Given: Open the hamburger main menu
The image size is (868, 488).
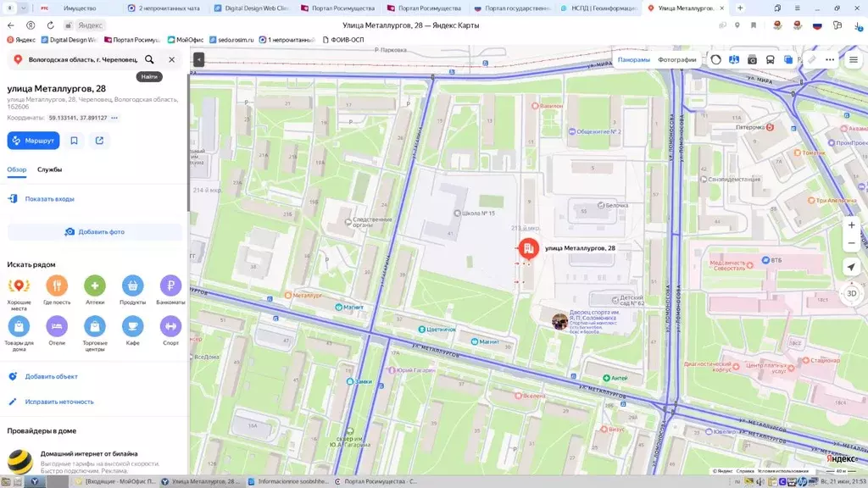Looking at the screenshot, I should 854,60.
